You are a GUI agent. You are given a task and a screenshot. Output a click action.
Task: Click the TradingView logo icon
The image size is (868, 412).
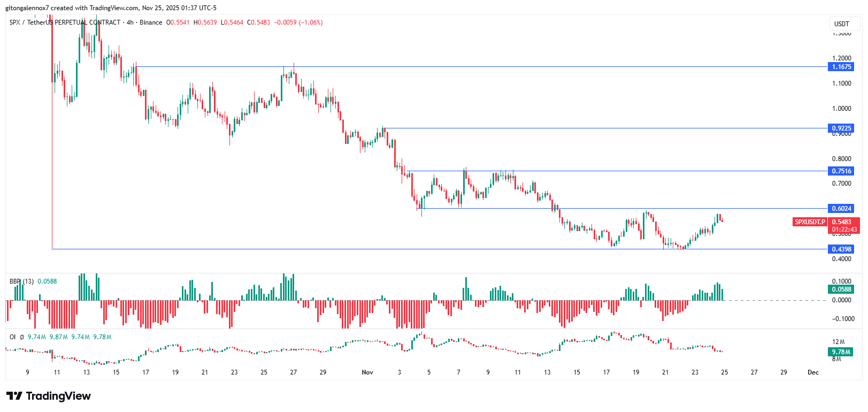coord(14,396)
